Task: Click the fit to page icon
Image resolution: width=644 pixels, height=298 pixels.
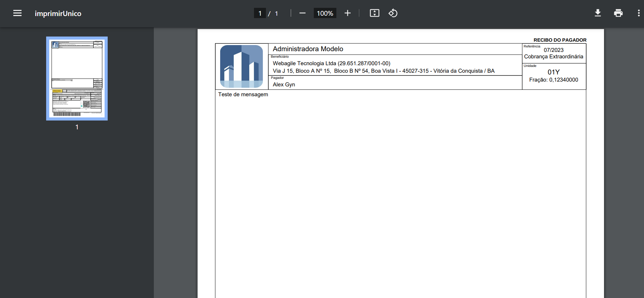Action: click(x=374, y=13)
